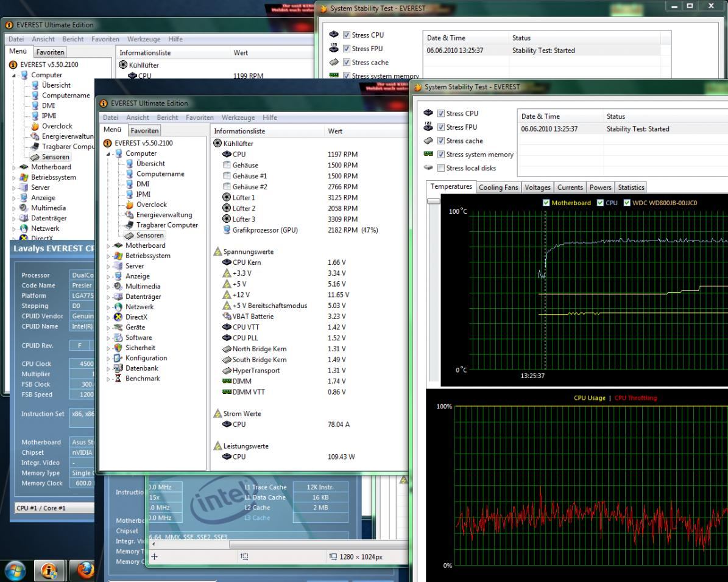Click the DirectX icon in front EVEREST tree

point(118,317)
